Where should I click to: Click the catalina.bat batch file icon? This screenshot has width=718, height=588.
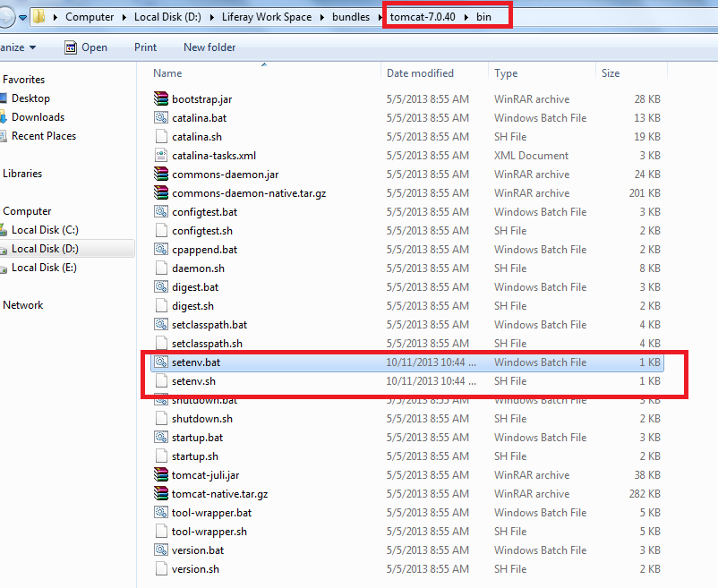point(161,117)
